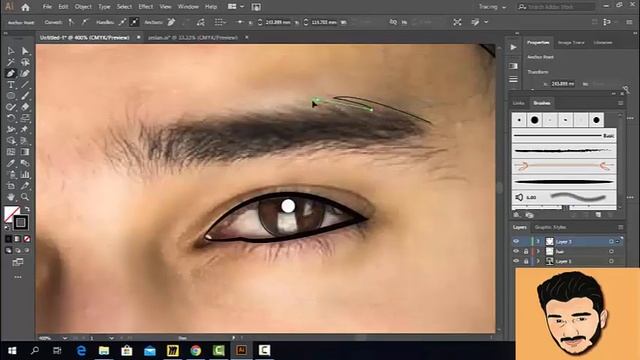
Task: Open the Object menu
Action: [x=83, y=7]
